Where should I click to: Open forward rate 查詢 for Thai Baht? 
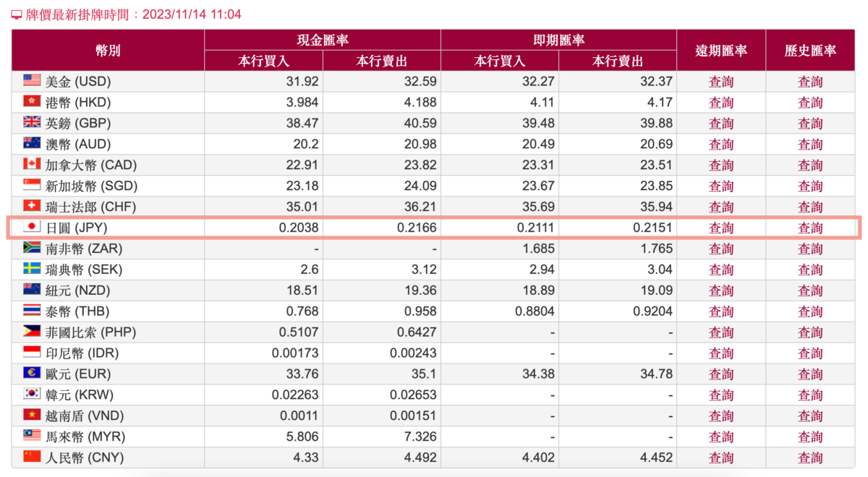(721, 311)
